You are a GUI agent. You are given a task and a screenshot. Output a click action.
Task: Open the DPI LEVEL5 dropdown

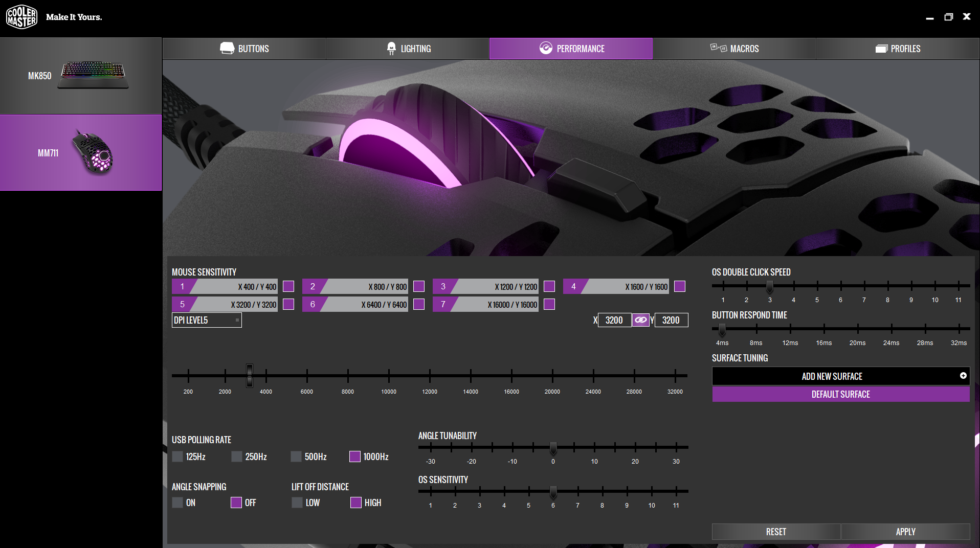206,320
